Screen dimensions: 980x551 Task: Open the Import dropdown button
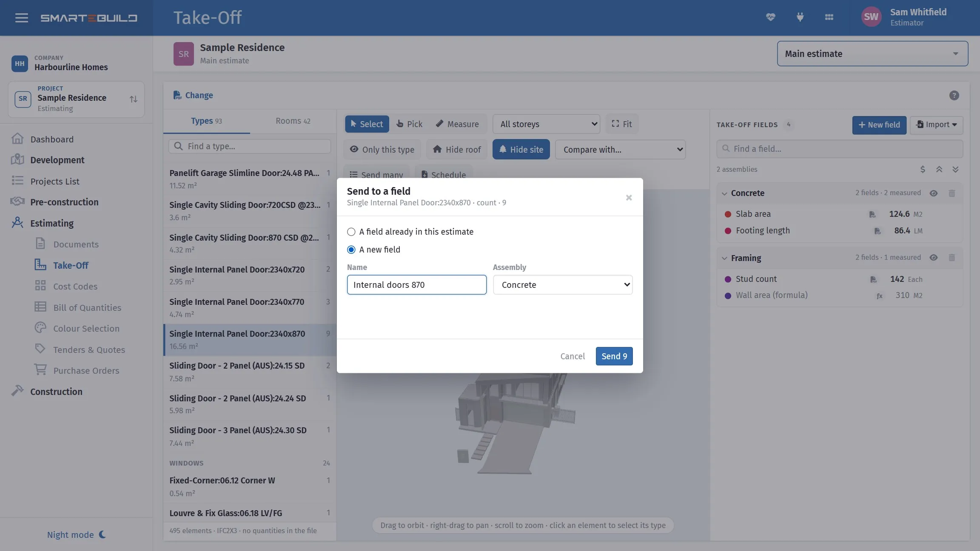pos(936,125)
